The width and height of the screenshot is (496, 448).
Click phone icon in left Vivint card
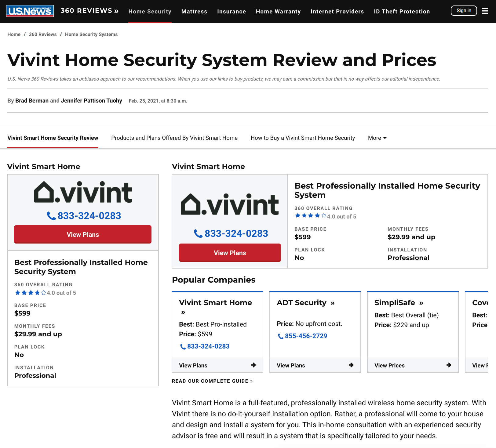51,216
